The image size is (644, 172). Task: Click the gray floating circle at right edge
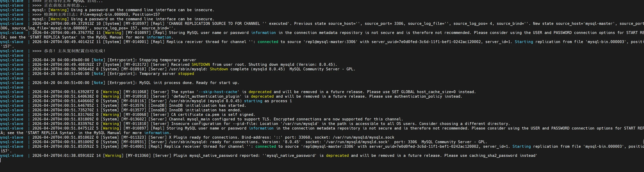[643, 141]
